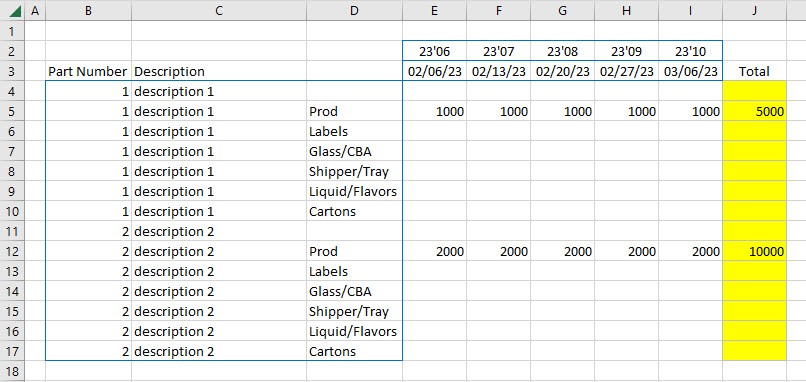Click the 2000 value under 02/13/23

tap(499, 251)
